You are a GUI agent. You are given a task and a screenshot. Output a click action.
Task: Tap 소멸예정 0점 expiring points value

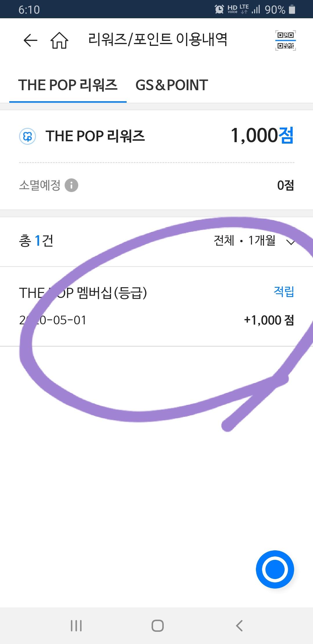285,185
